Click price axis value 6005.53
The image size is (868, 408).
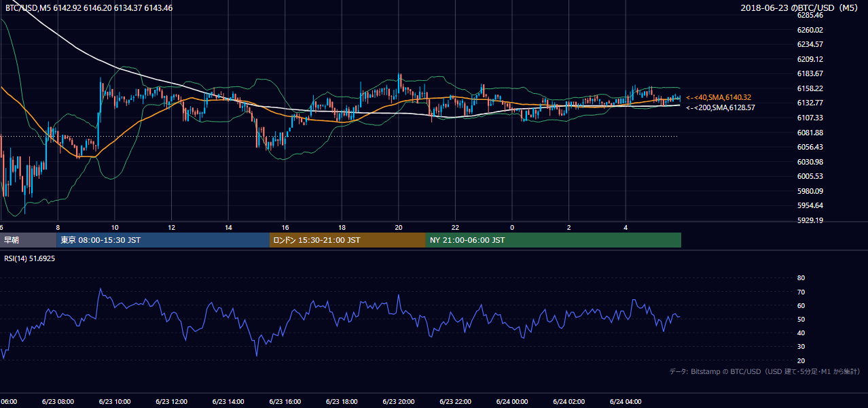click(810, 176)
